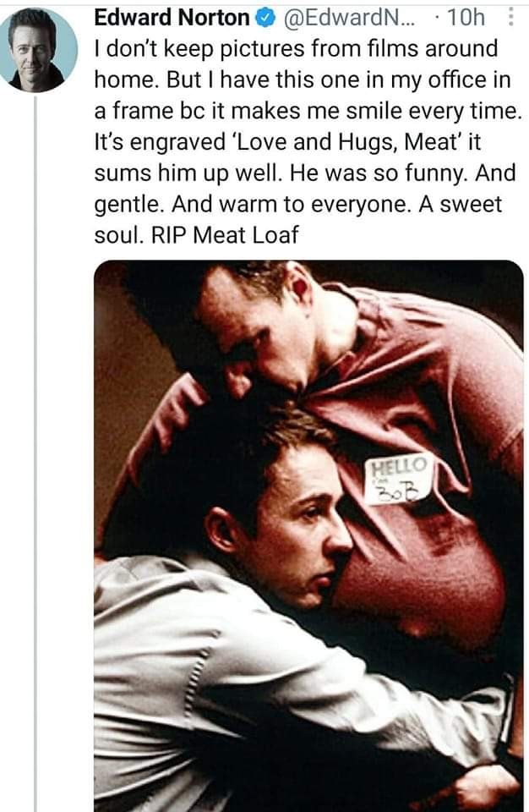Open the @EdwardN... handle link
Screen dimensions: 529x812
(349, 18)
